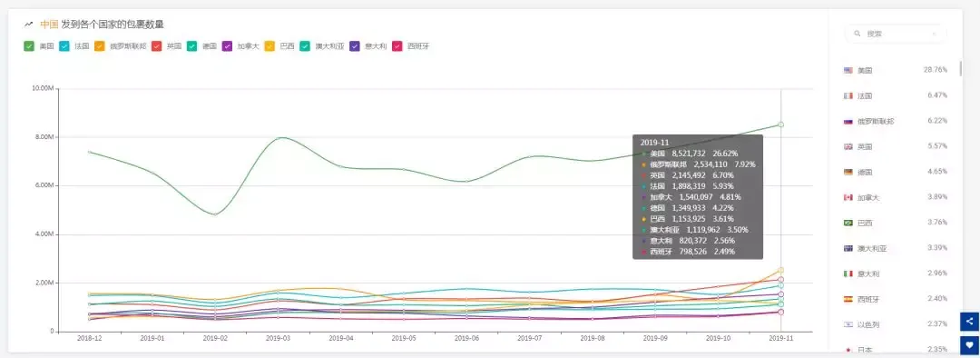Click the 4.65% value for 德国

(x=937, y=171)
